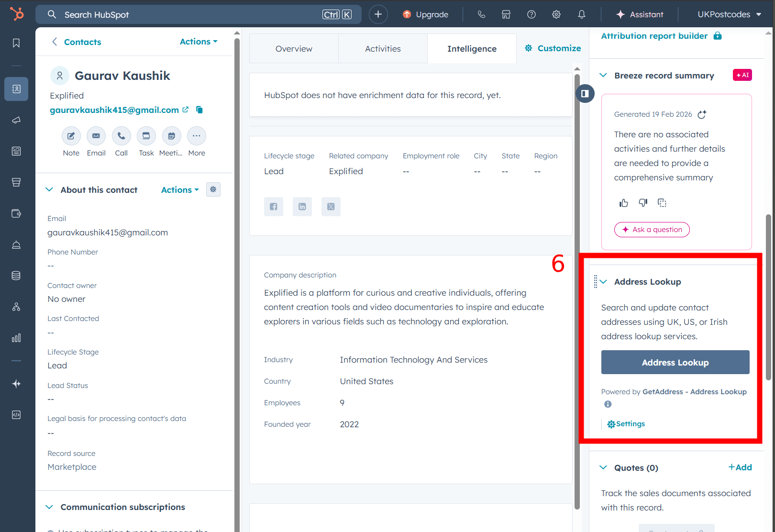Give thumbs up on the Breeze record summary

point(623,202)
